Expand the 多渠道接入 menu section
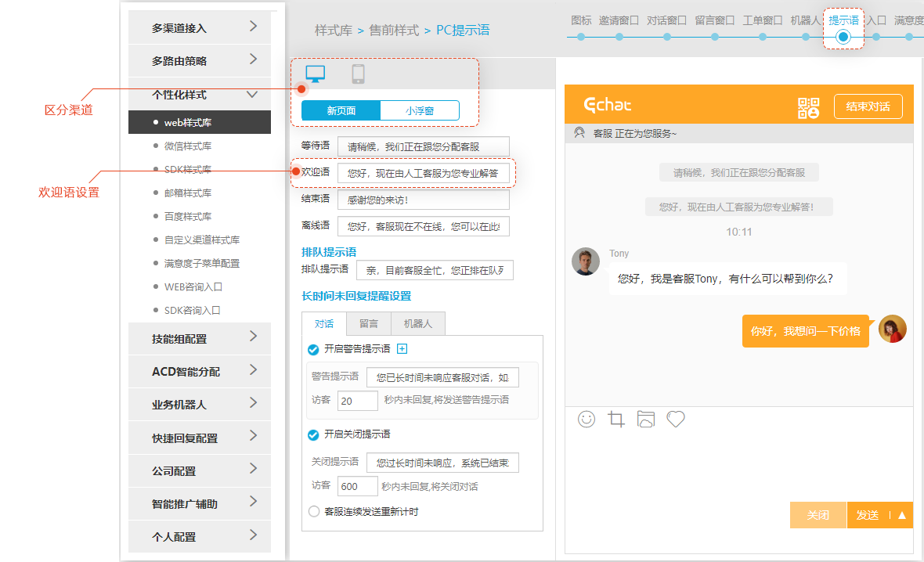The height and width of the screenshot is (562, 924). pos(253,27)
